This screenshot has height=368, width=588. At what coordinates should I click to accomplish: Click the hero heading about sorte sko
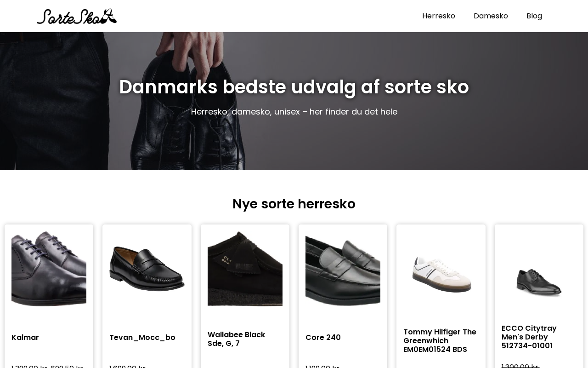(x=294, y=87)
